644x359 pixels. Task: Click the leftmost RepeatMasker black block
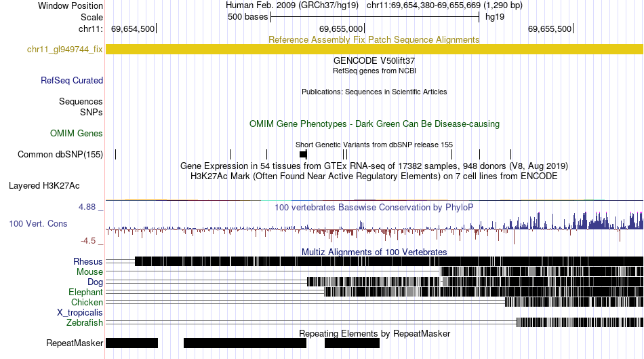[x=132, y=343]
